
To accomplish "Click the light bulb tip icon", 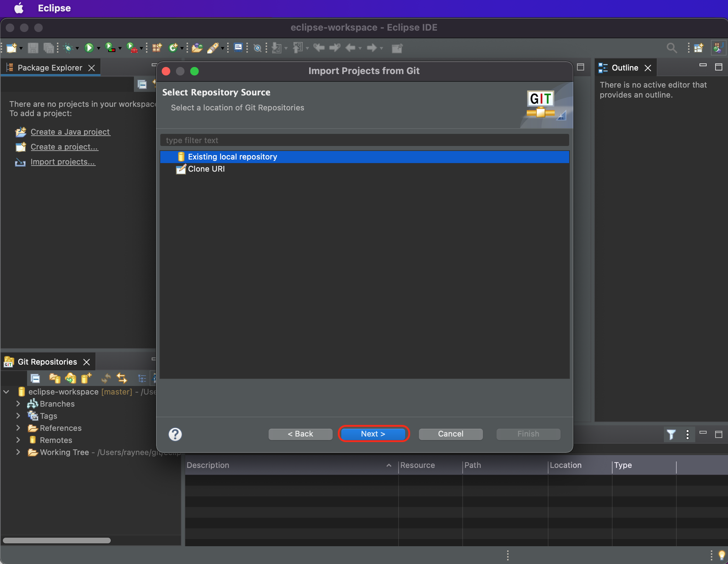I will pos(722,555).
